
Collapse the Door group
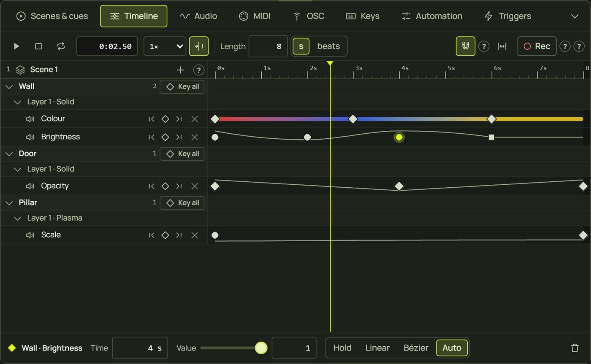(9, 154)
